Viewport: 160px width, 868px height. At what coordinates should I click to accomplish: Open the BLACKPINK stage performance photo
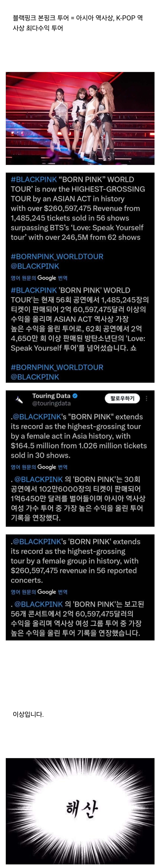tap(80, 118)
